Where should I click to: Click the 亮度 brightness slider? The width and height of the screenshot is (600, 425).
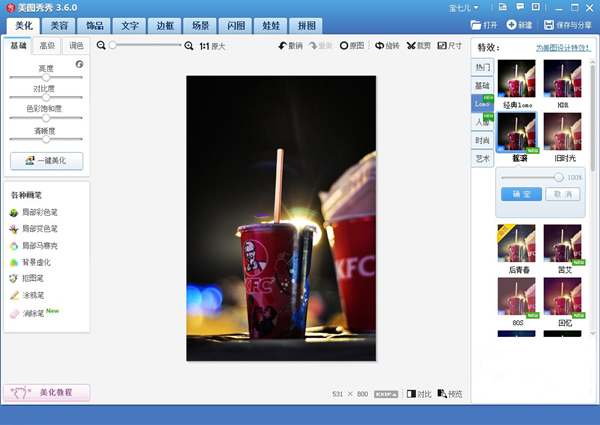point(46,77)
